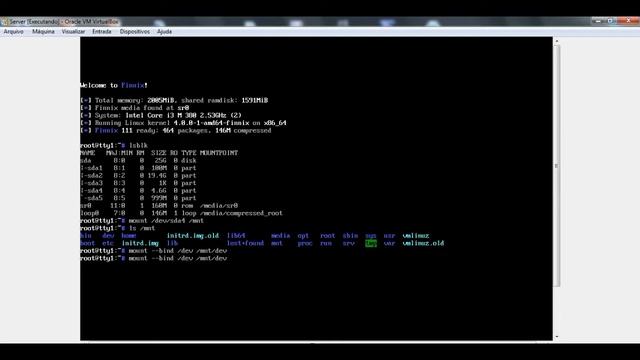Viewport: 640px width, 360px height.
Task: Click the 'Running Linux kernel' line
Action: (183, 123)
